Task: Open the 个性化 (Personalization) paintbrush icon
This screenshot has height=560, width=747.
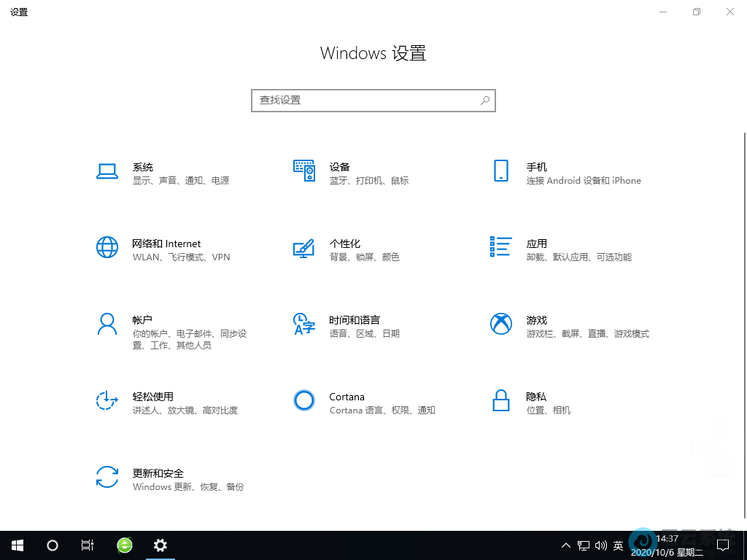Action: (303, 248)
